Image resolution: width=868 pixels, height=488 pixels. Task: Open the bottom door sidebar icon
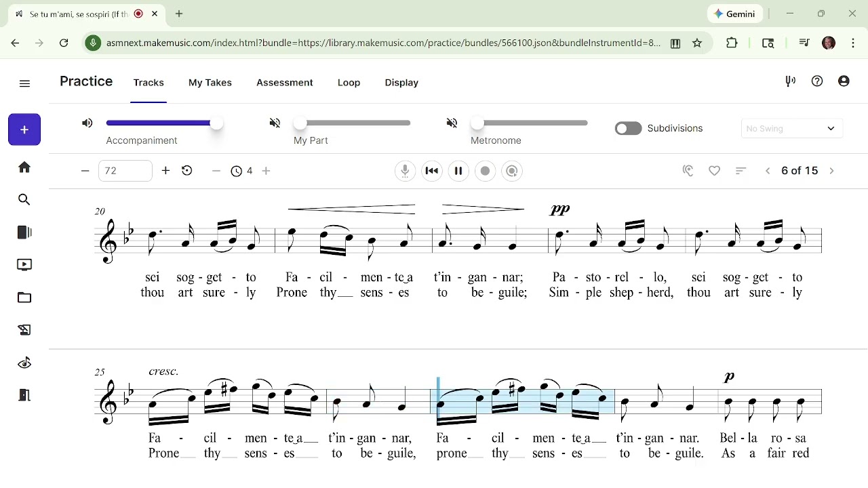click(x=24, y=395)
